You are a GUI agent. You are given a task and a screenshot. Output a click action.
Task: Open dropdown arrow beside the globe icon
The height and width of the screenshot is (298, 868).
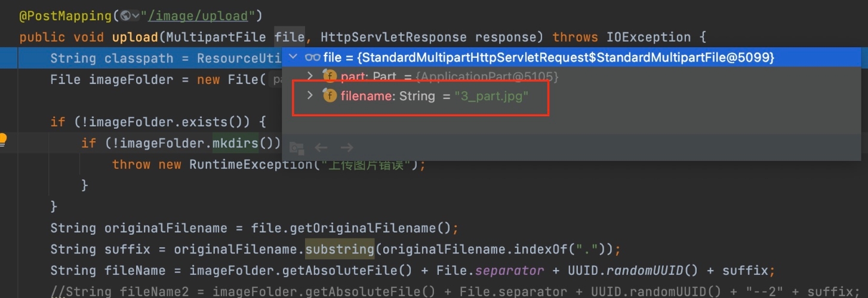point(136,15)
